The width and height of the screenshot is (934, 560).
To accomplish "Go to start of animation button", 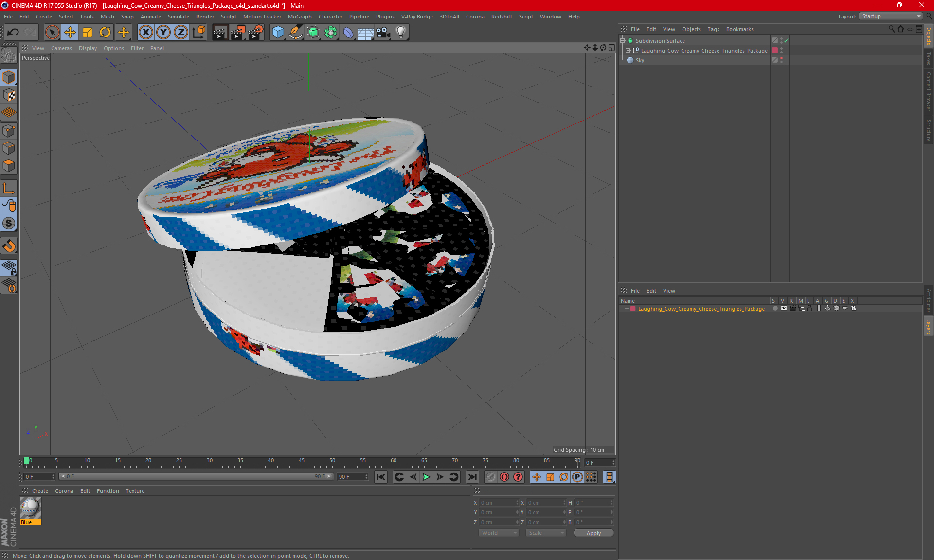I will (x=381, y=477).
